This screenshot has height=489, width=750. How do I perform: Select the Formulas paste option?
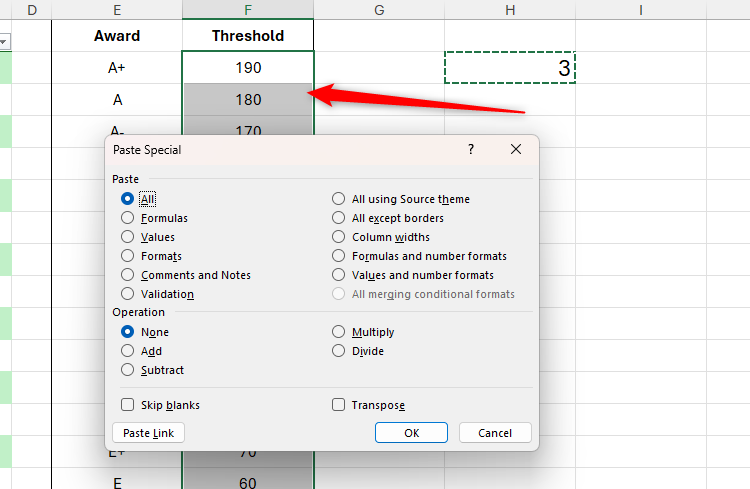(127, 218)
